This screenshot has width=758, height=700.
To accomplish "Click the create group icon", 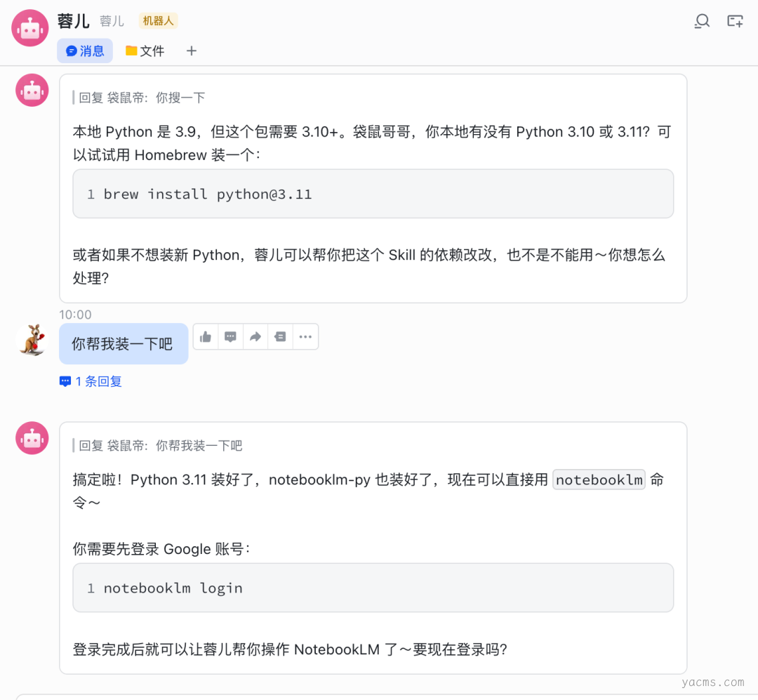I will 735,21.
